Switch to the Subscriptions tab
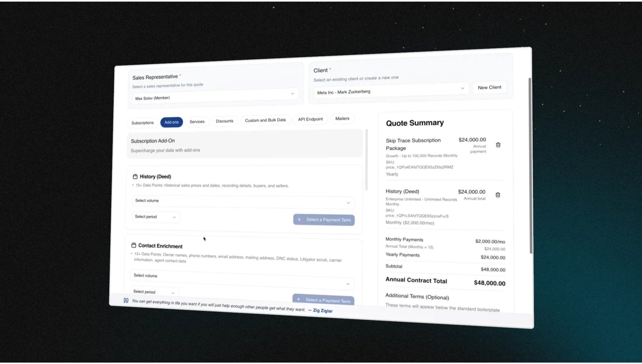This screenshot has width=642, height=364. [x=142, y=123]
